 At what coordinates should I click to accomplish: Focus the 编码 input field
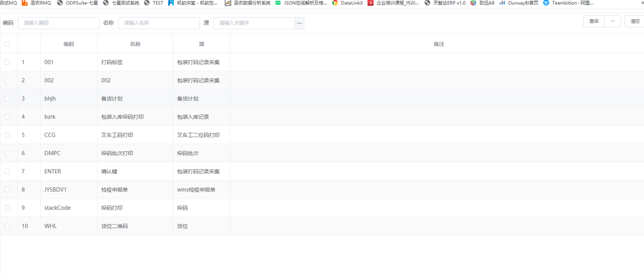click(58, 23)
